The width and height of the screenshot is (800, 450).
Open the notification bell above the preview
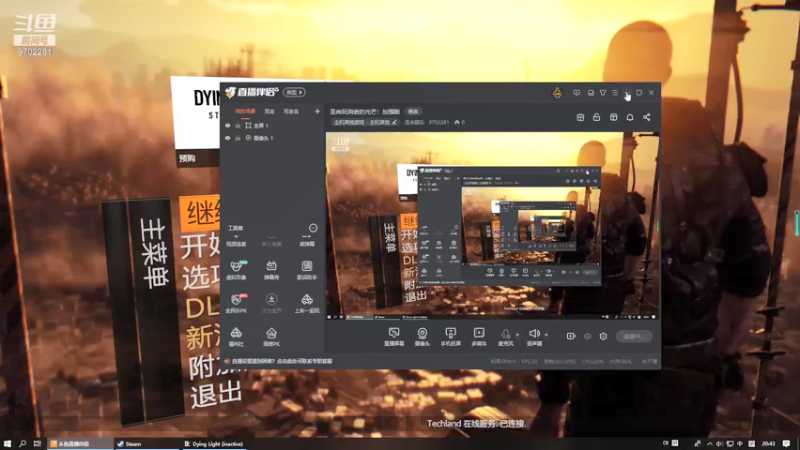coord(630,117)
